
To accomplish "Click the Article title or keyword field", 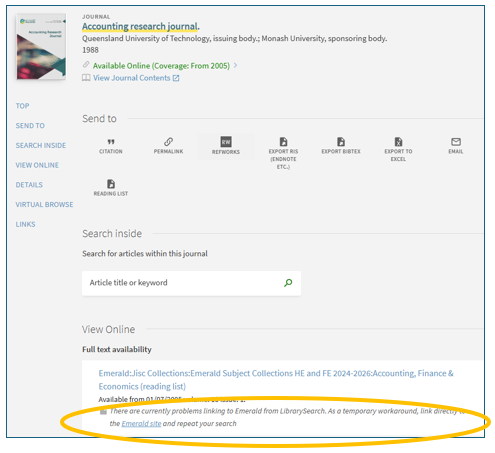I will point(191,283).
